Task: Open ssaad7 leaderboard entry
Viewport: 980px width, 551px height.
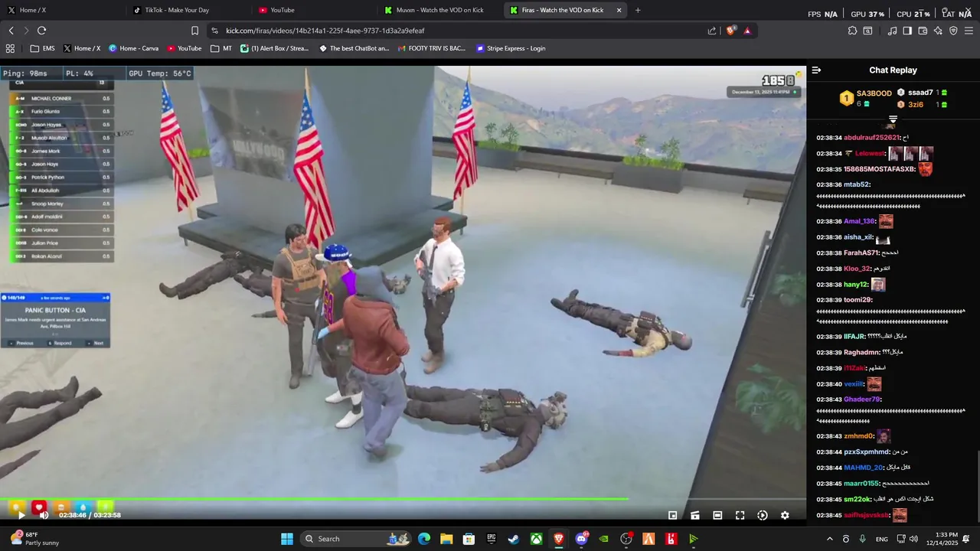Action: tap(922, 93)
